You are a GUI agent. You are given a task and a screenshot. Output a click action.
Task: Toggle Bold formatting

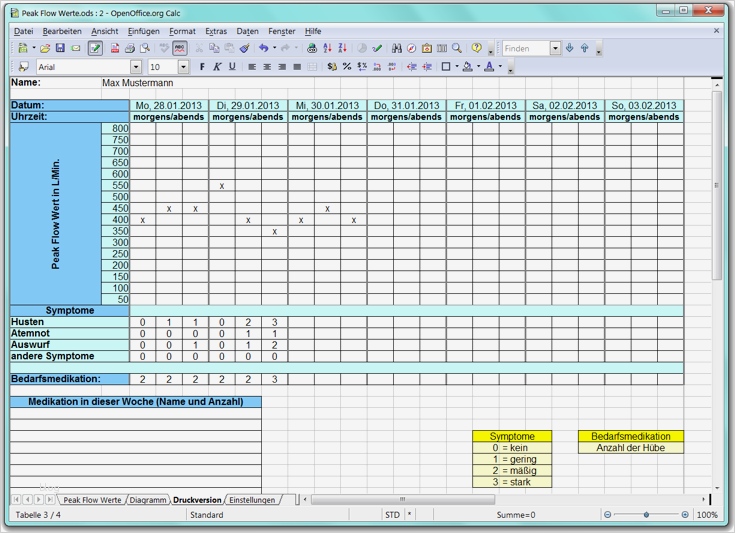[x=202, y=67]
